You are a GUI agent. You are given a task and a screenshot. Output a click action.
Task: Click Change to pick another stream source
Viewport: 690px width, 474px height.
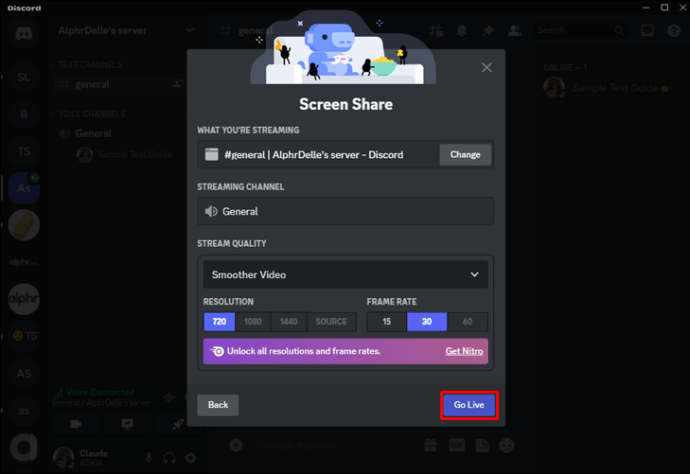coord(465,155)
